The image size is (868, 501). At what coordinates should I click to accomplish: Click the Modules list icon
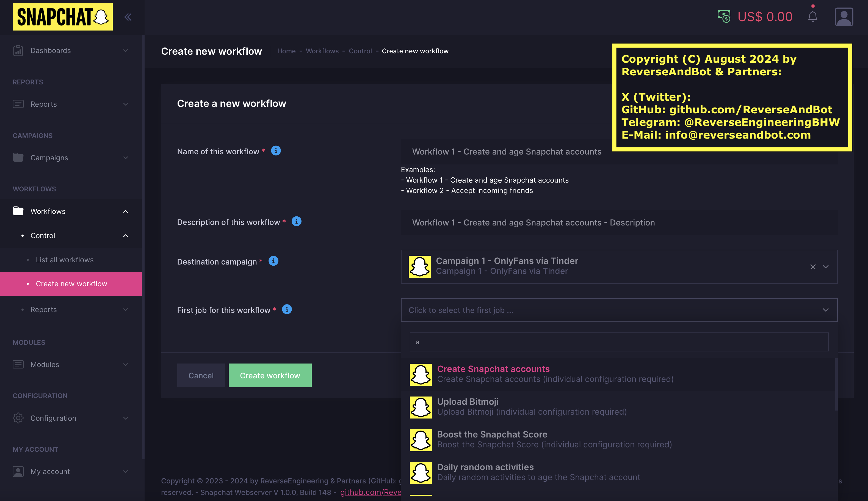coord(18,364)
